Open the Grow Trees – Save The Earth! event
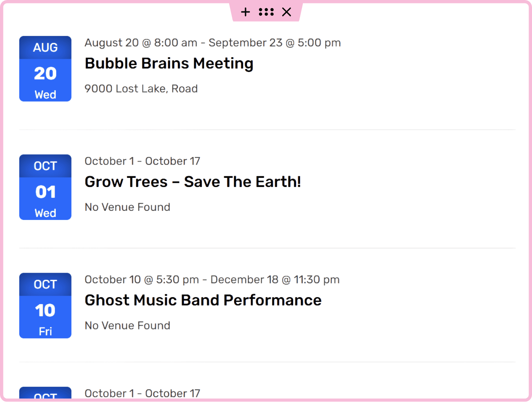 click(193, 182)
